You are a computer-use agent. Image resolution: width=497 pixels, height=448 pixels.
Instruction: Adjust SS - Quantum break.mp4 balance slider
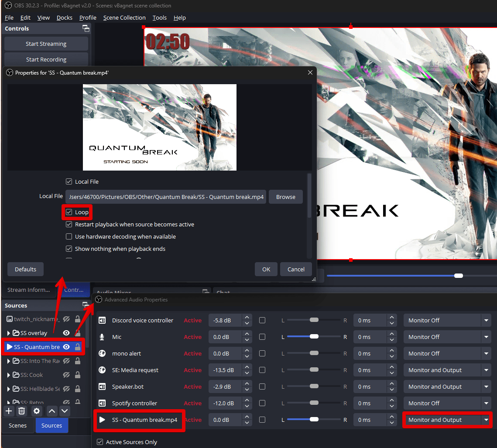(314, 419)
